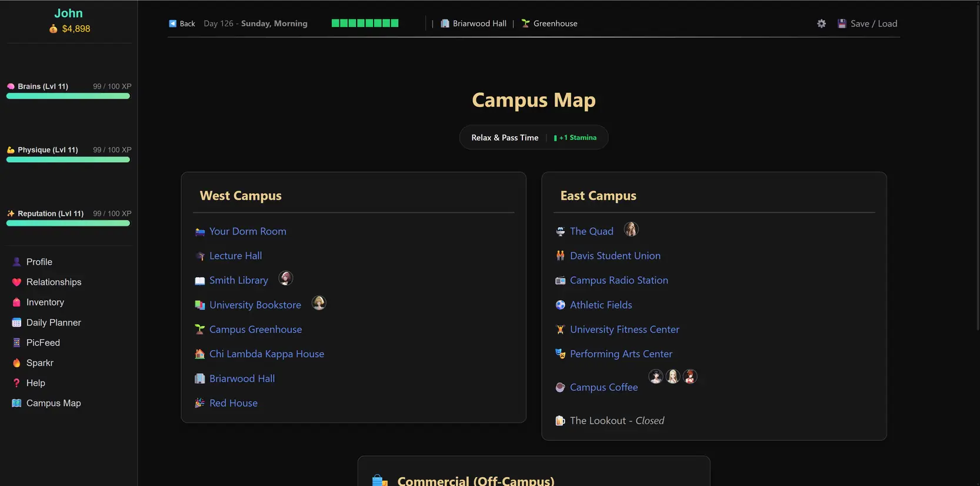Click the Campus Greenhouse sprout icon
980x486 pixels.
200,330
